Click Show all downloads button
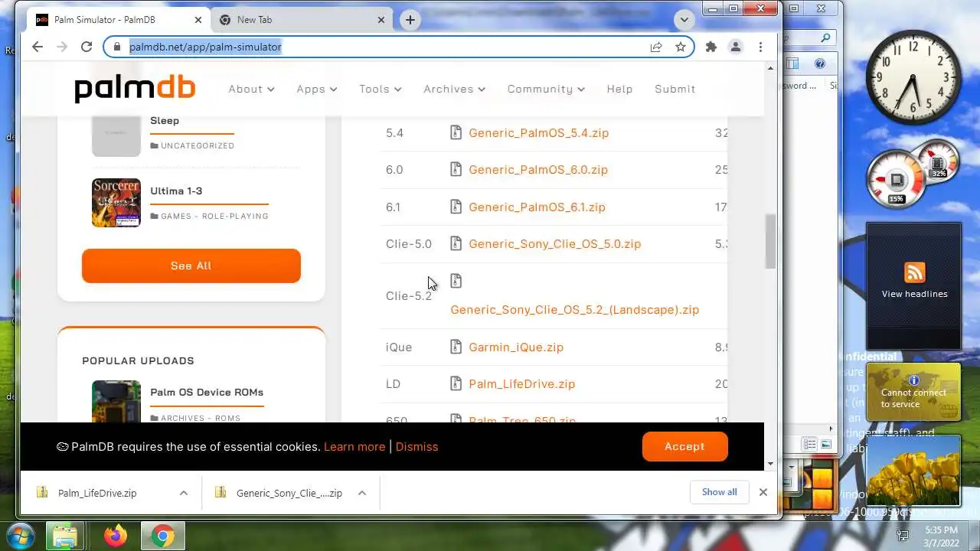 click(719, 492)
